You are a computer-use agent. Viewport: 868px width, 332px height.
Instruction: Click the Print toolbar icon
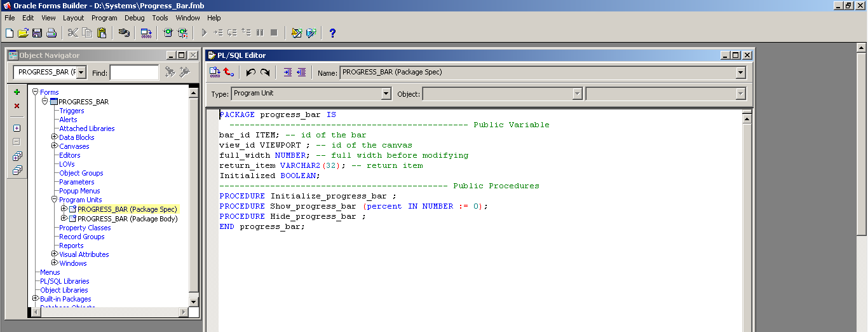click(x=51, y=32)
